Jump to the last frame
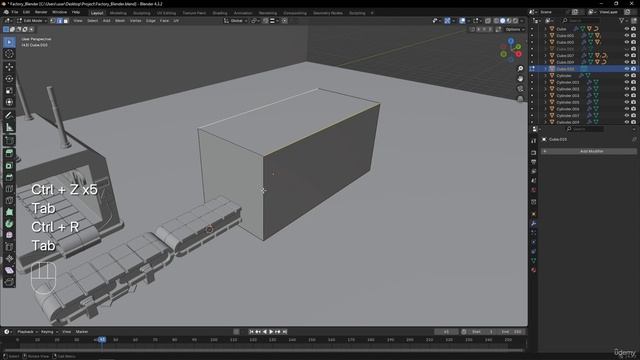 pos(284,332)
